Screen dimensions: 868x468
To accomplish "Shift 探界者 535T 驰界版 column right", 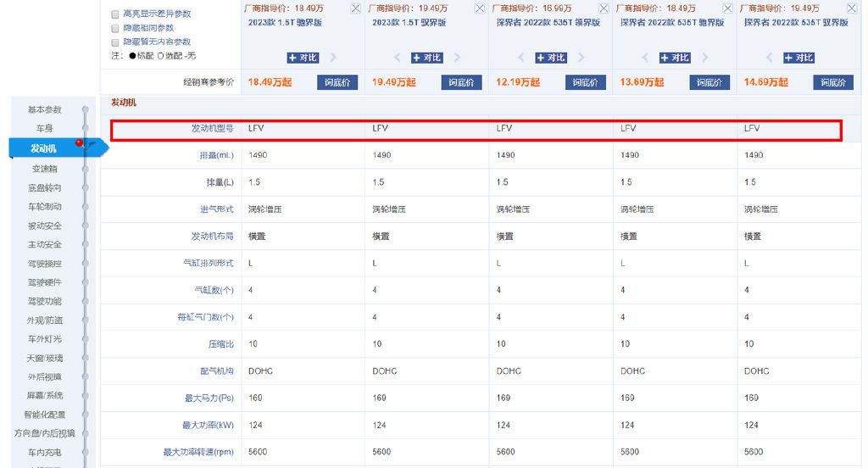I will click(x=705, y=57).
